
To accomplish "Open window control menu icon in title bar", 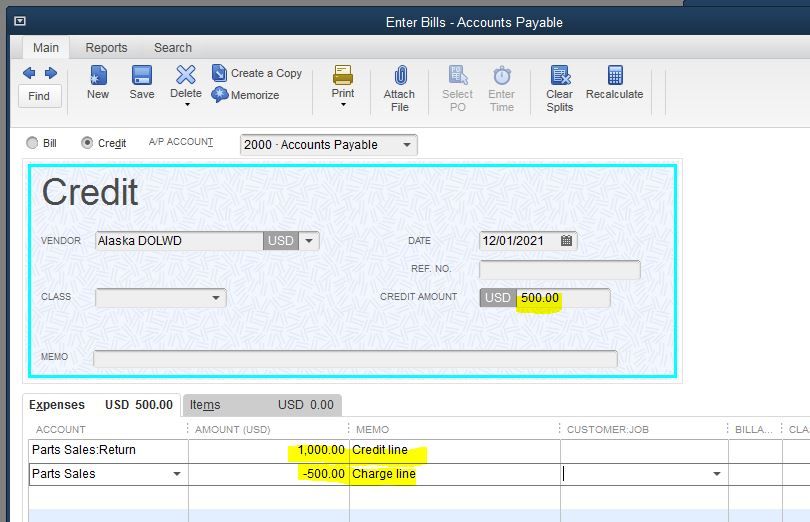I will tap(20, 21).
